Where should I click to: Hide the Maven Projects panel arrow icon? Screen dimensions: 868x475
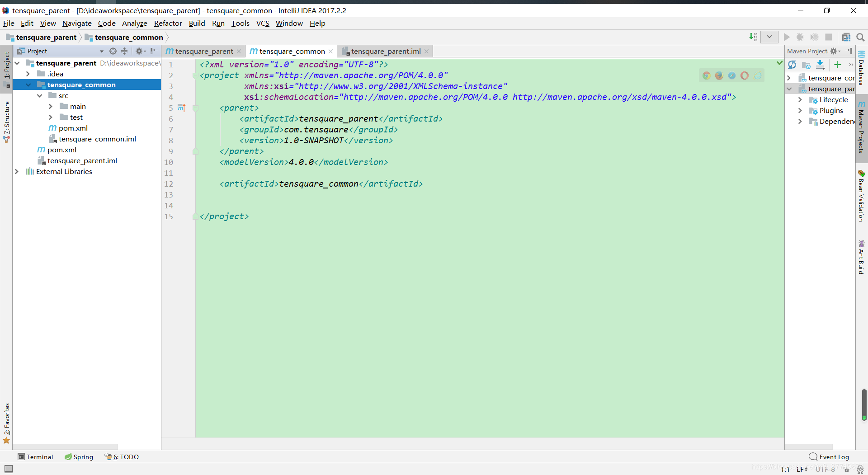(849, 51)
